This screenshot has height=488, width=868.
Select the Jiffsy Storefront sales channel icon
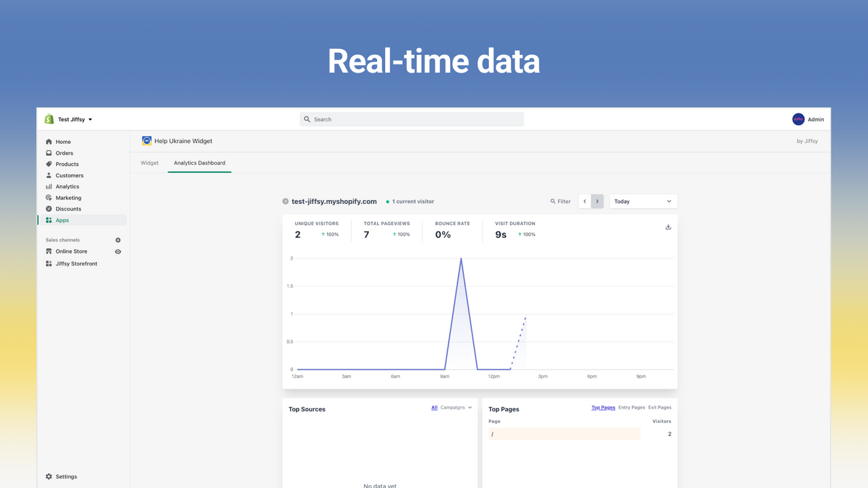coord(49,263)
